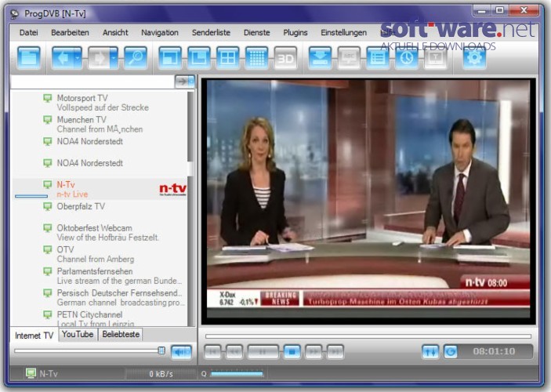Select PETN Citychannel entry
551x392 pixels.
[99, 318]
